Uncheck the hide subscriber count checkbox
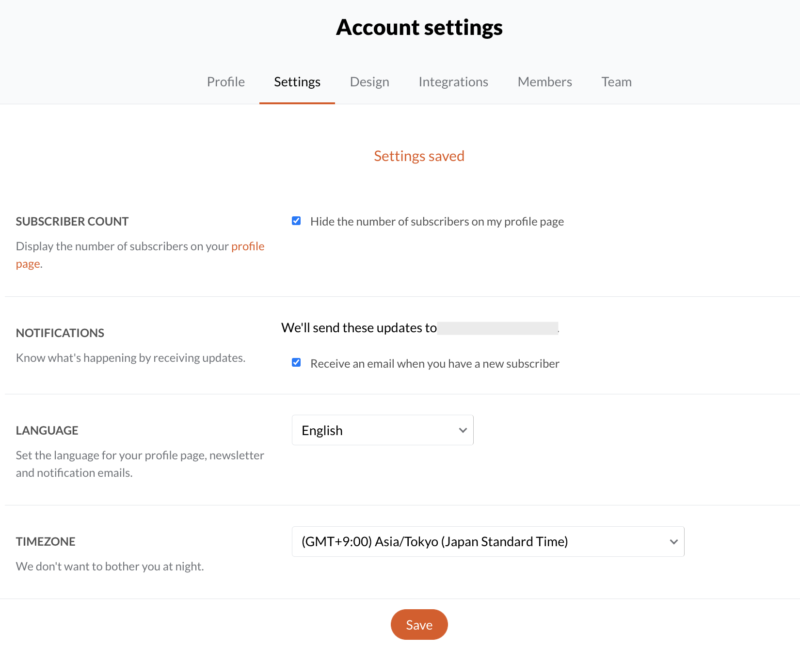Screen dimensions: 800x649 pyautogui.click(x=296, y=220)
